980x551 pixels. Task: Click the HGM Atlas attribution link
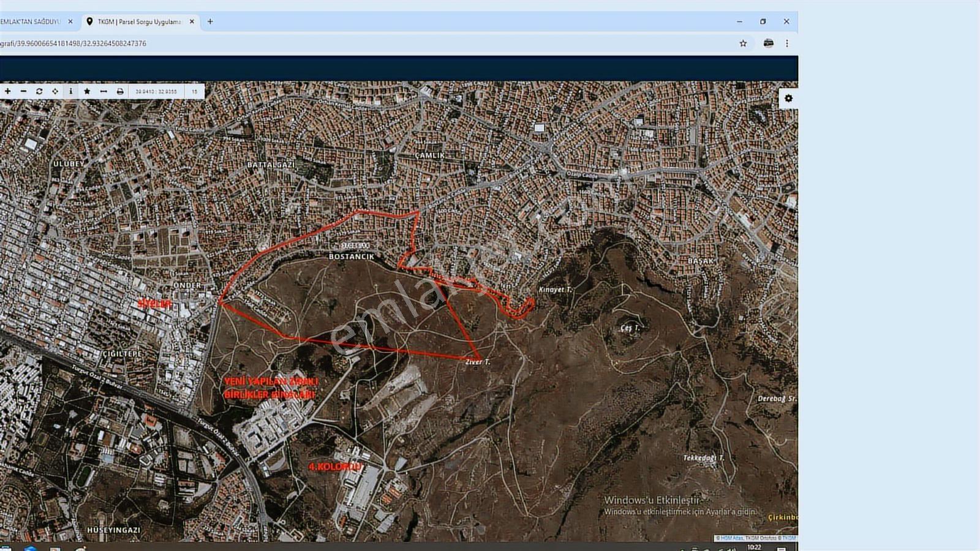(731, 538)
